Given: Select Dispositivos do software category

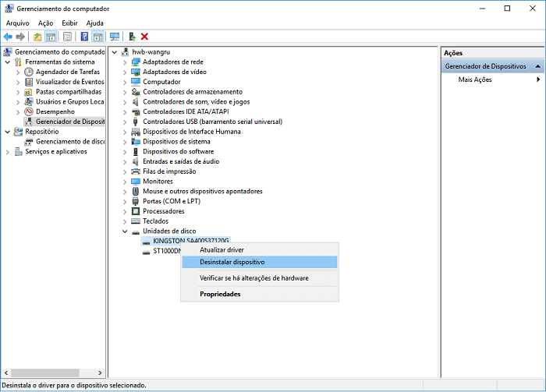Looking at the screenshot, I should click(178, 152).
